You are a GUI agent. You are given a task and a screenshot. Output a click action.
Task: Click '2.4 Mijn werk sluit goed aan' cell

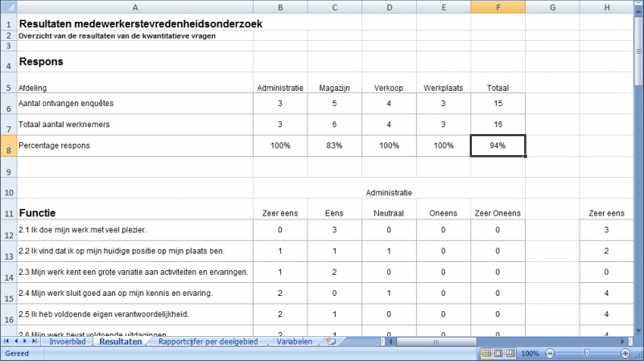click(135, 293)
